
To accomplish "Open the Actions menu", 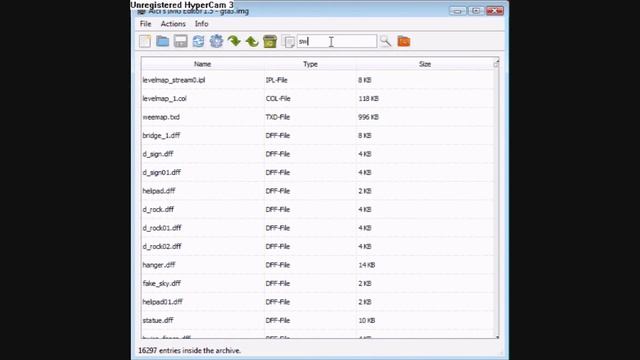I will pyautogui.click(x=173, y=24).
